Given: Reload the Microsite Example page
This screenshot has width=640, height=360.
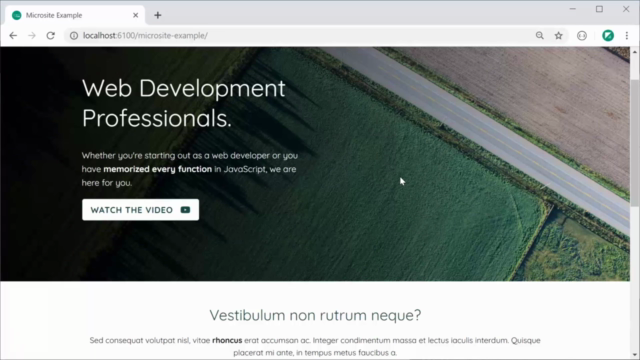Looking at the screenshot, I should tap(51, 36).
